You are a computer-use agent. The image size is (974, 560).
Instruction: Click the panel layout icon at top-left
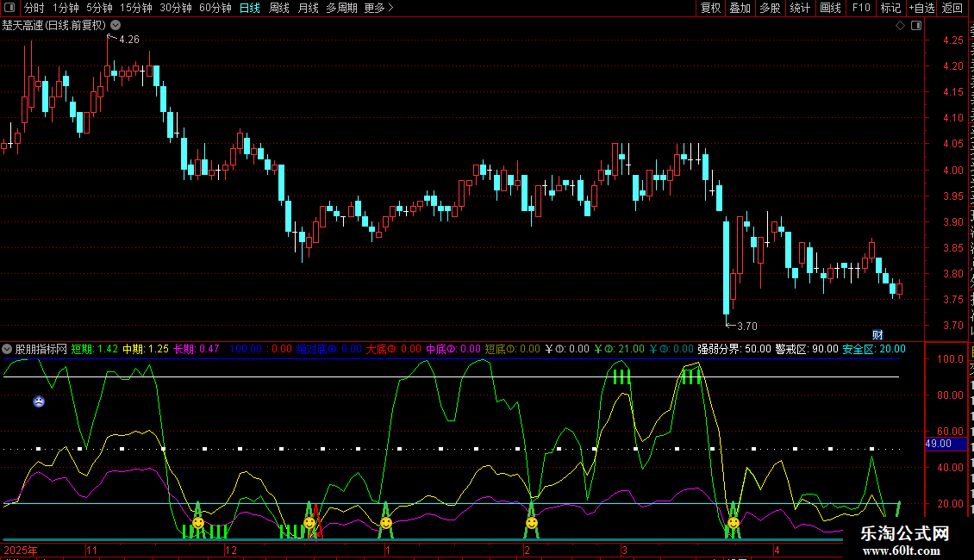[x=9, y=8]
